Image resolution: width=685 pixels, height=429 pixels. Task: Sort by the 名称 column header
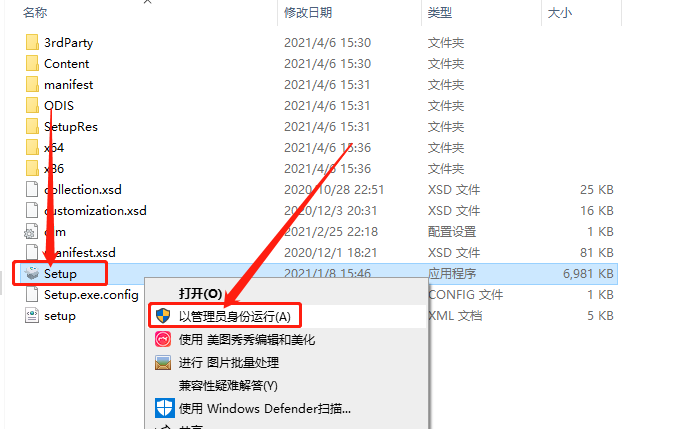35,13
